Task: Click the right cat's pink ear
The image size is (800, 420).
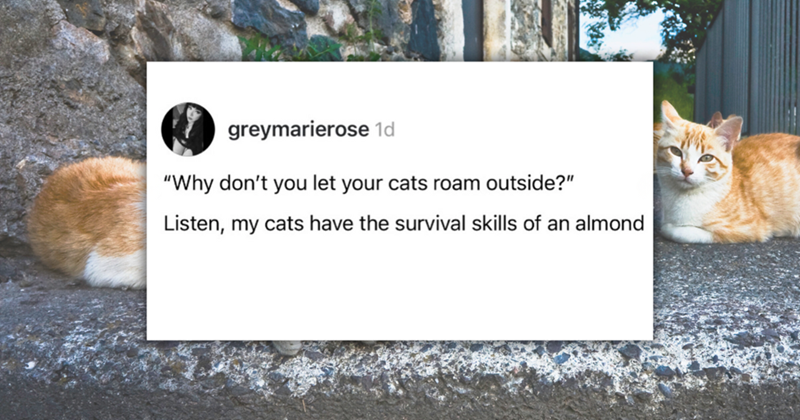Action: point(729,131)
